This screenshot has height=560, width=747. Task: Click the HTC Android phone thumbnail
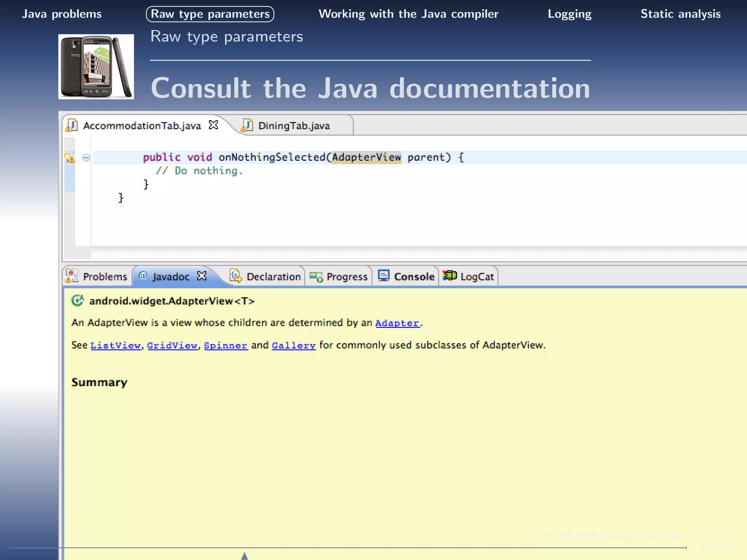point(96,67)
